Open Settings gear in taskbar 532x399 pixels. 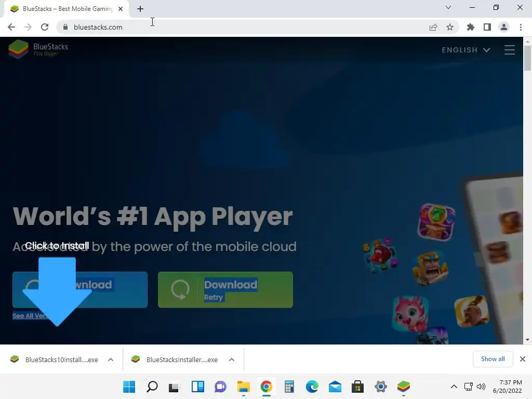381,387
